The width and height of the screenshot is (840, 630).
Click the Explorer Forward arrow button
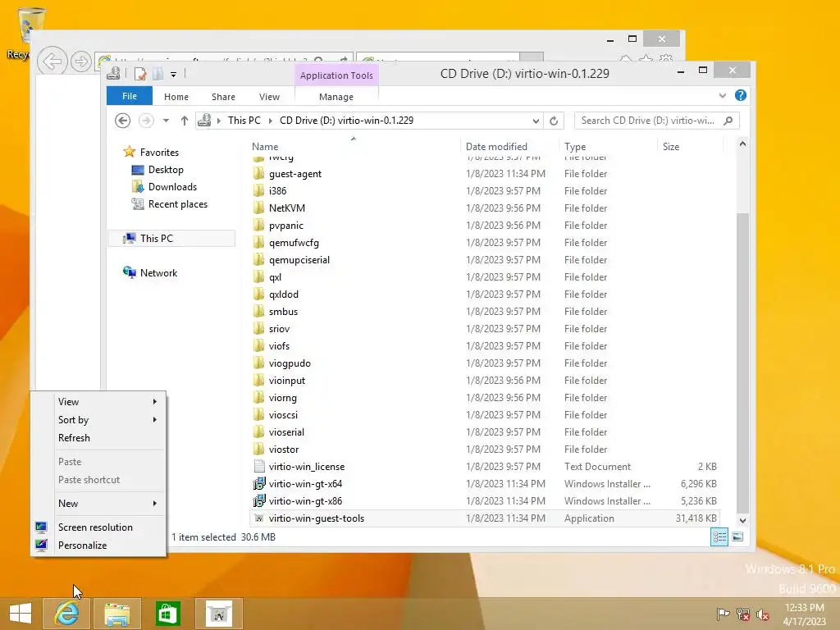(x=146, y=121)
